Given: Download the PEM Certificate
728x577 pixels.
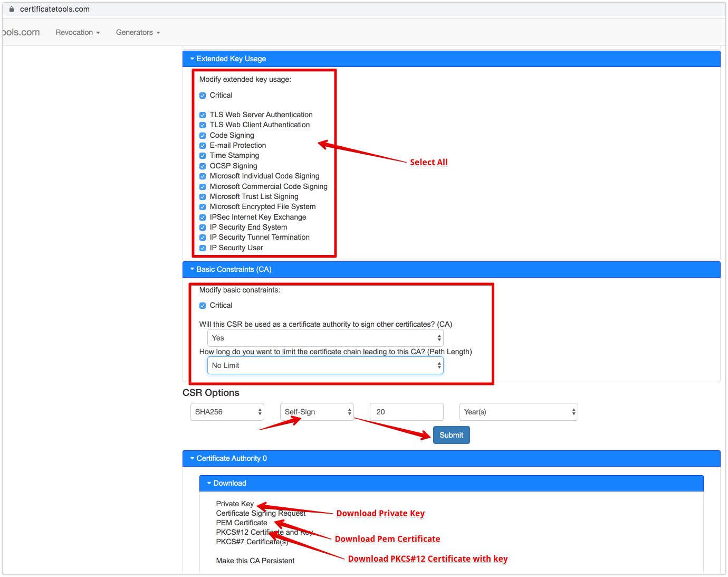Looking at the screenshot, I should (x=241, y=523).
